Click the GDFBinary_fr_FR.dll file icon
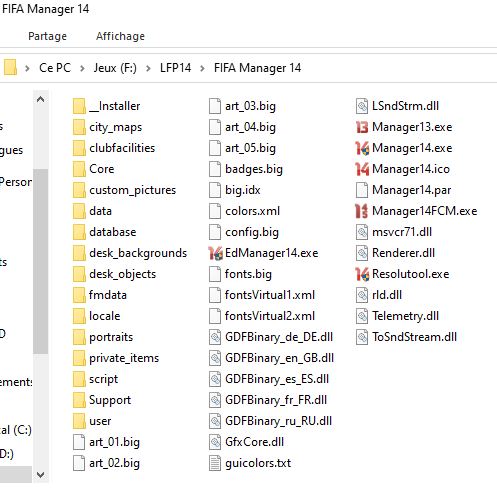 (x=215, y=400)
